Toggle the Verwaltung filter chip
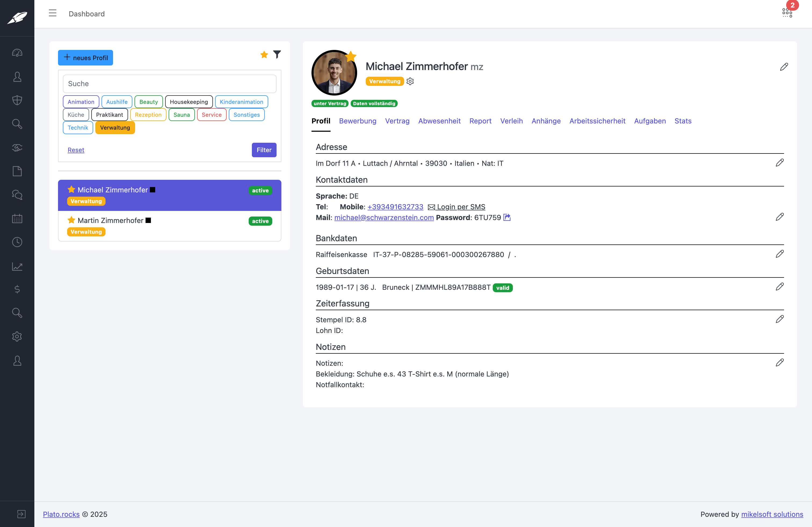This screenshot has height=527, width=812. [x=115, y=127]
